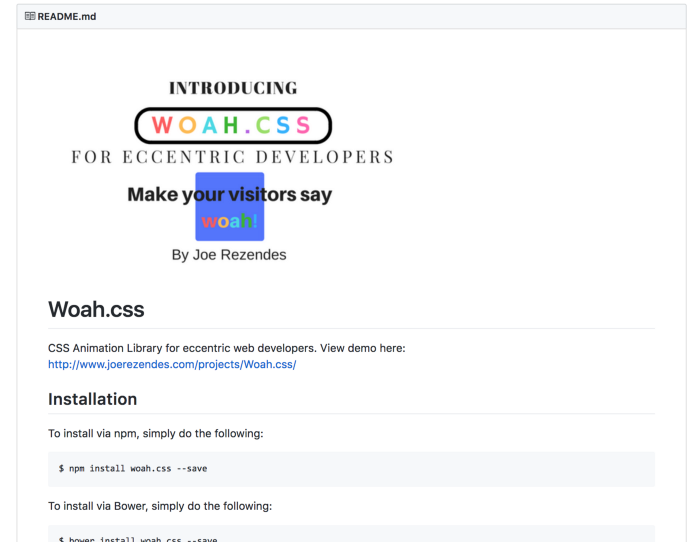This screenshot has height=542, width=700.
Task: Click the README.md file title
Action: pos(67,17)
